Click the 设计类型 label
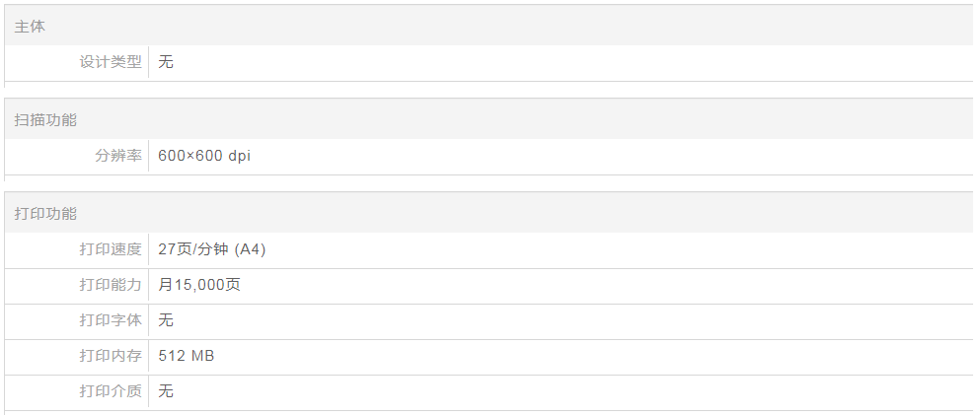Image resolution: width=980 pixels, height=415 pixels. [x=111, y=62]
